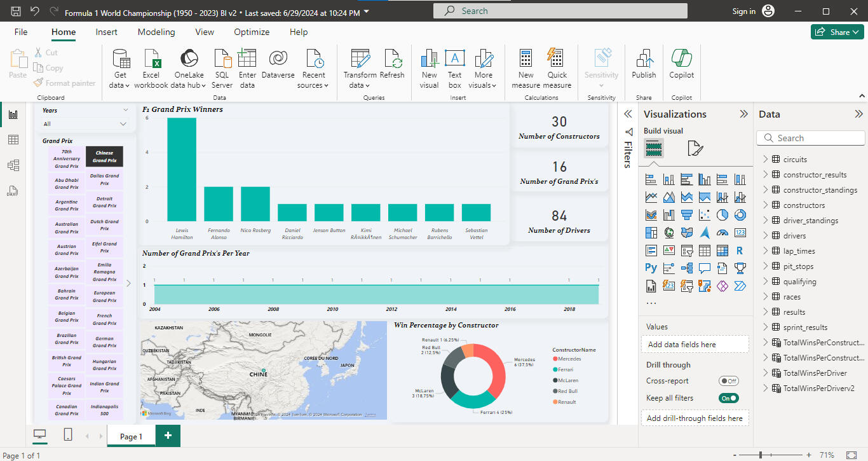The height and width of the screenshot is (461, 868).
Task: Turn off Keep all filters toggle
Action: pos(728,398)
